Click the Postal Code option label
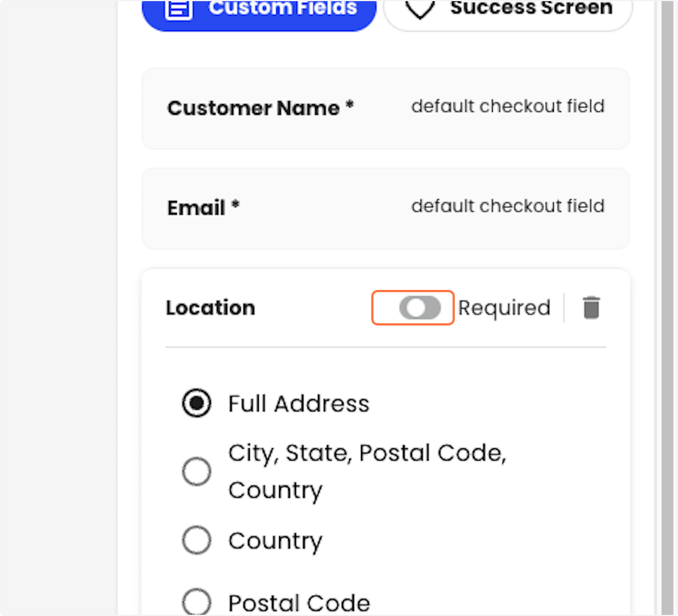The height and width of the screenshot is (616, 678). pyautogui.click(x=299, y=603)
